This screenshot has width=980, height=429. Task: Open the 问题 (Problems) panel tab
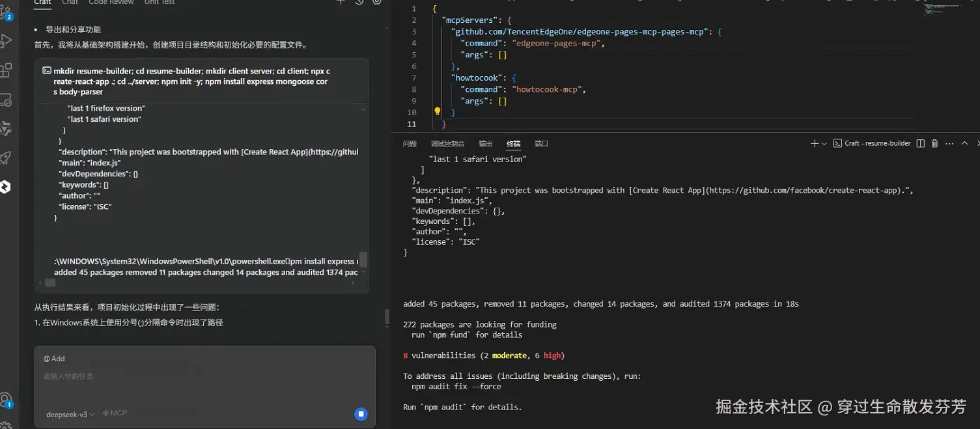coord(410,144)
